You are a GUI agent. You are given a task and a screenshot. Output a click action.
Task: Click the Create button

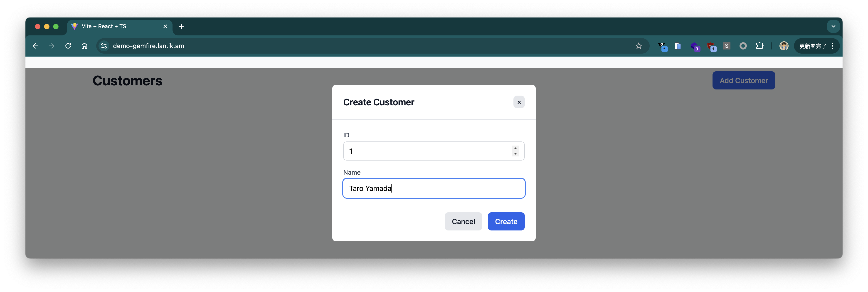point(506,222)
